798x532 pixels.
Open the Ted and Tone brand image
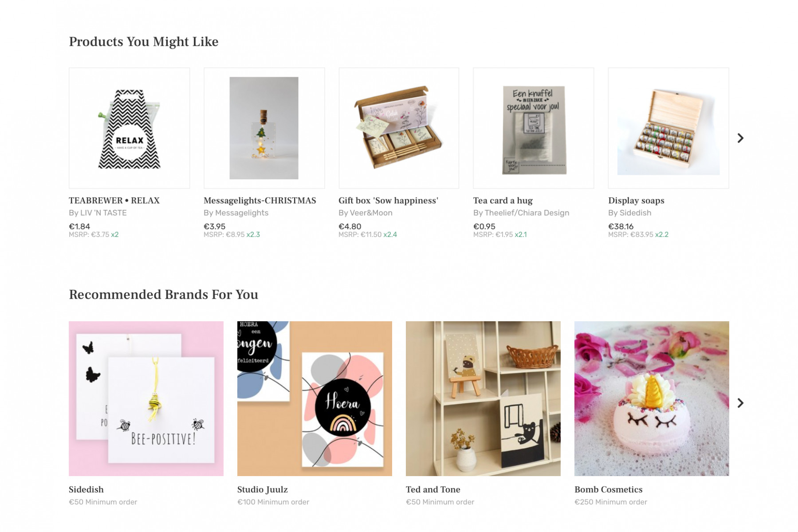pyautogui.click(x=483, y=398)
